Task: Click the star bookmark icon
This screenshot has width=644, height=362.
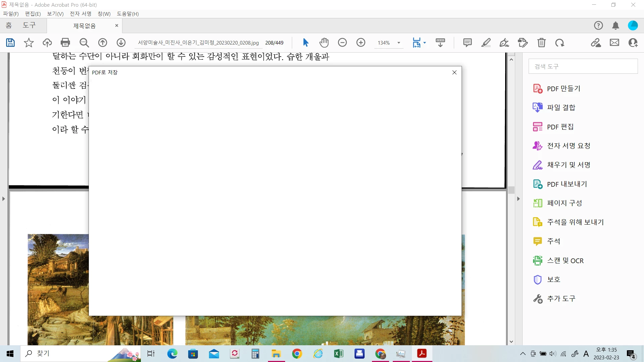Action: (x=29, y=43)
